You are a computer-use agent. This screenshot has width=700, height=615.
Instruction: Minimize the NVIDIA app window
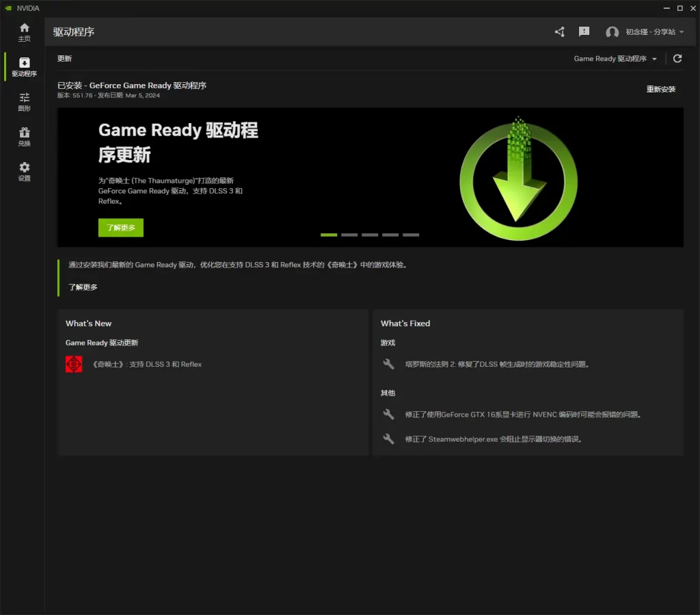[x=667, y=8]
